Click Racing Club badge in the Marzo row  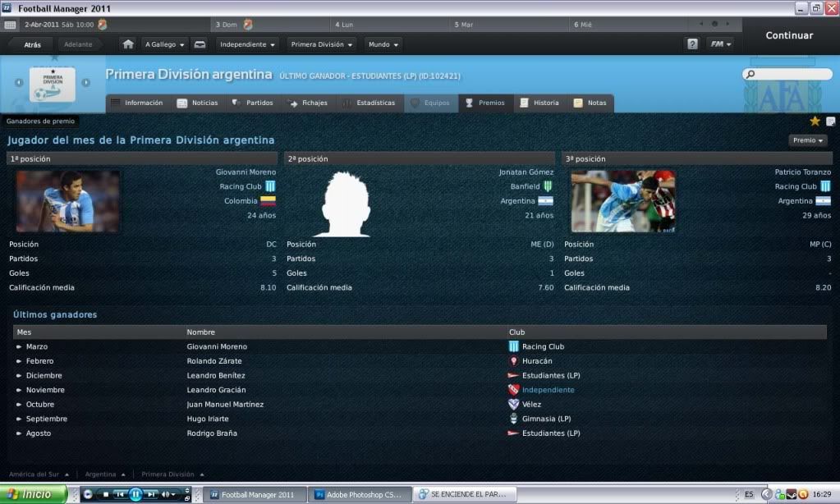513,346
